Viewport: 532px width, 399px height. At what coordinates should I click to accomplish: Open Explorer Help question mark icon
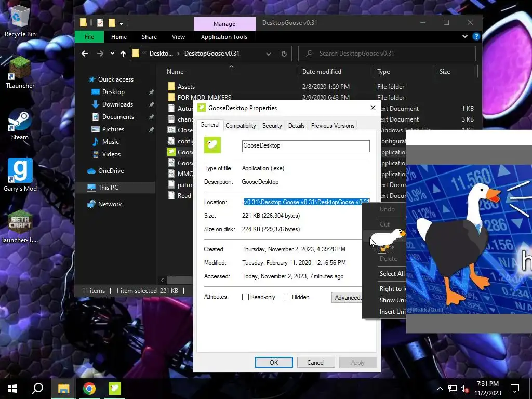(x=476, y=37)
